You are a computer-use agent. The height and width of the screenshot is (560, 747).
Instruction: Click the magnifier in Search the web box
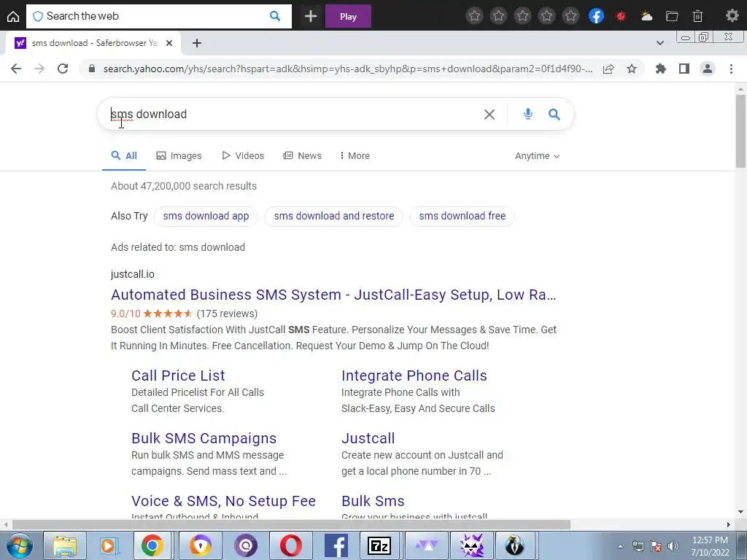pyautogui.click(x=275, y=16)
